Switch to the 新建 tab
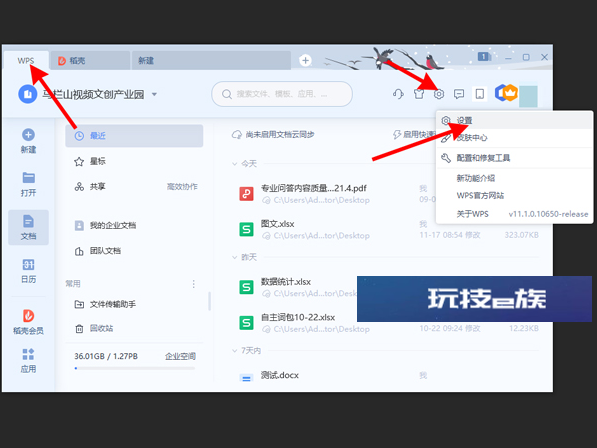The width and height of the screenshot is (597, 448). click(211, 61)
